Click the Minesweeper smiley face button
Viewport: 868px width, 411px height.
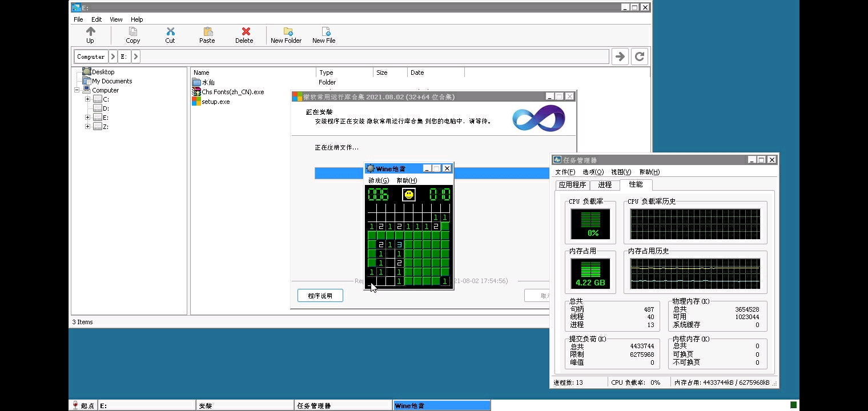tap(409, 195)
